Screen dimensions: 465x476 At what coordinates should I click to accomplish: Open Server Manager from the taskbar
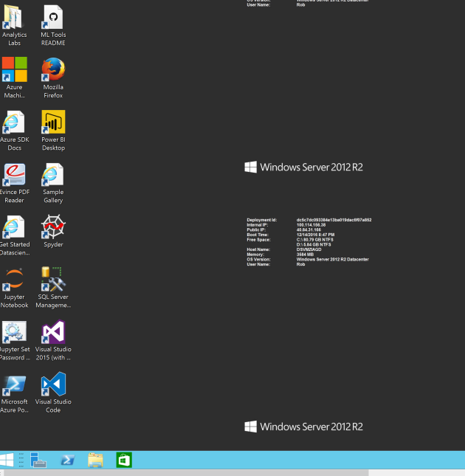38,460
